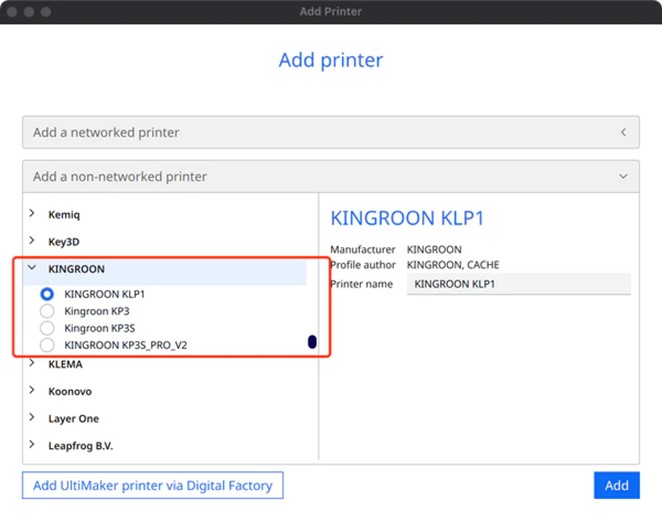Expand the Layer One chevron arrow
The image size is (662, 521).
[32, 417]
